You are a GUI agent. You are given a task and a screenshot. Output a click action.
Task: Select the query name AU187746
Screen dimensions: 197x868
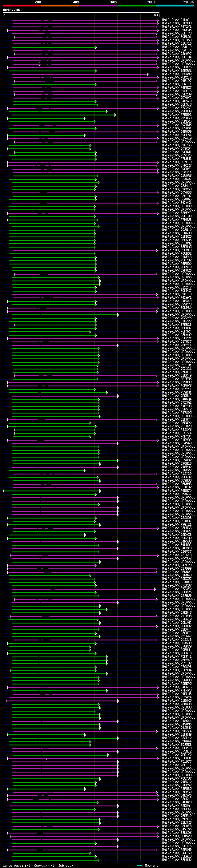(x=11, y=10)
